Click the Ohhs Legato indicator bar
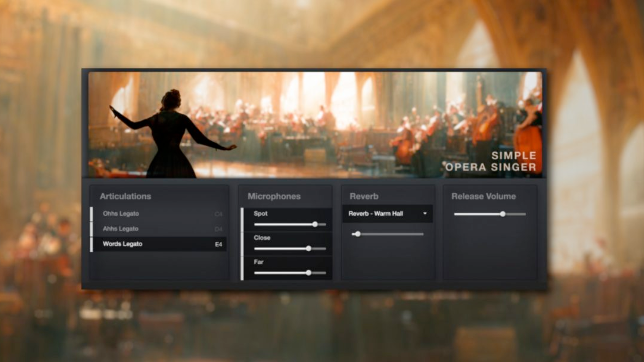The width and height of the screenshot is (644, 362). [91, 214]
